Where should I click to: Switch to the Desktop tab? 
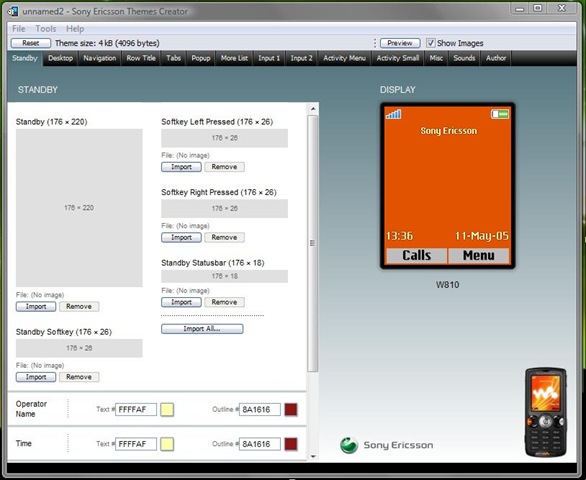(x=61, y=58)
